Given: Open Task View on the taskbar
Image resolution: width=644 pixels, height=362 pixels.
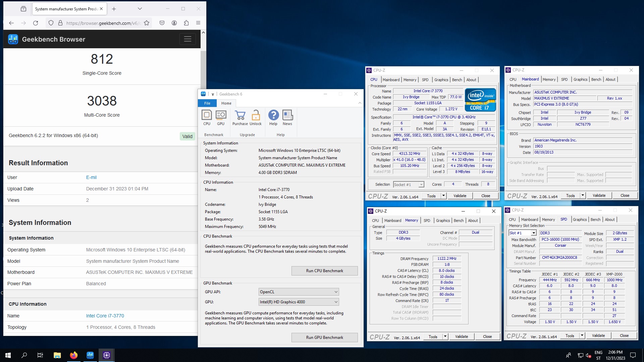Looking at the screenshot, I should (40, 355).
